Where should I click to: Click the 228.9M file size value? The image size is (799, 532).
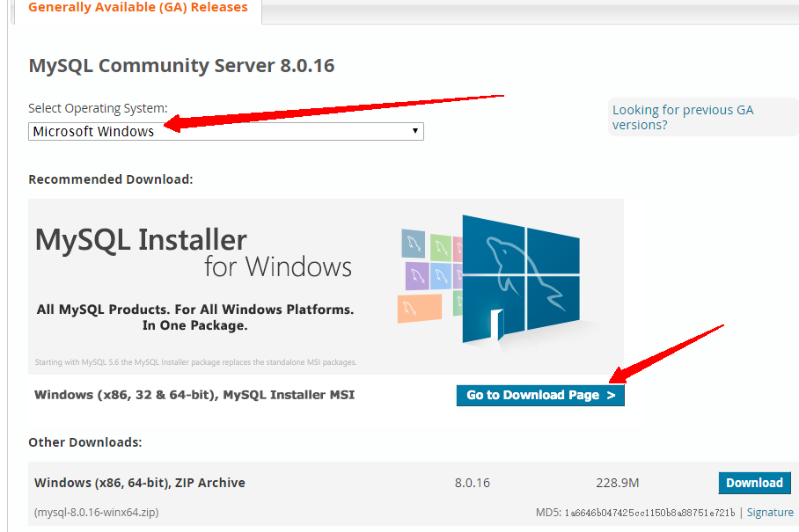click(x=617, y=483)
